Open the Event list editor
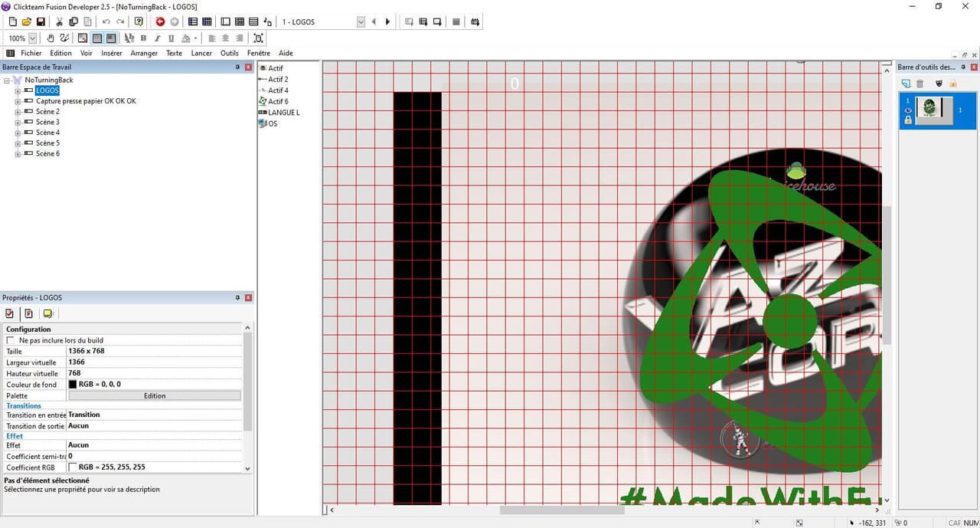This screenshot has height=528, width=980. pos(253,21)
